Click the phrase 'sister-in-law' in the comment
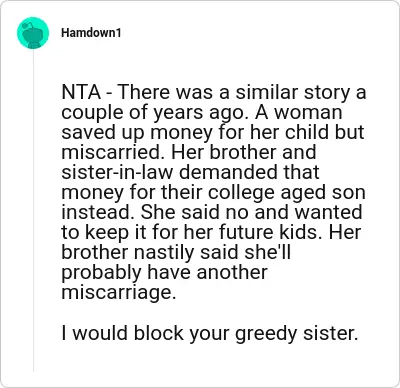 (118, 172)
